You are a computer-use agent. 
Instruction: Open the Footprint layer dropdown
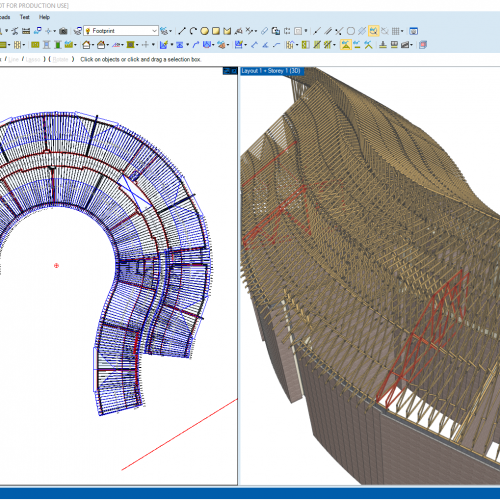pos(121,31)
